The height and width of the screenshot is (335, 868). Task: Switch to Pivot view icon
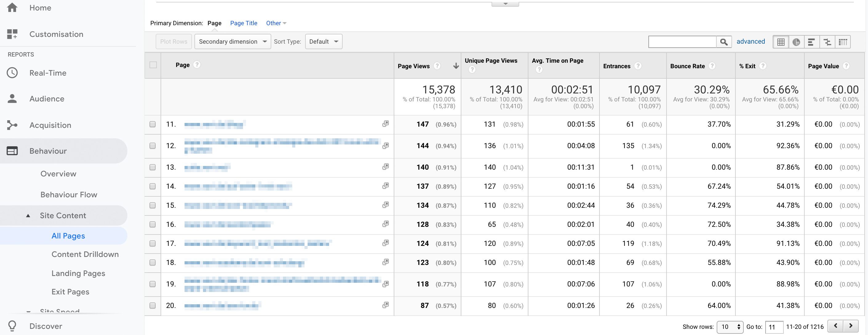[x=843, y=42]
